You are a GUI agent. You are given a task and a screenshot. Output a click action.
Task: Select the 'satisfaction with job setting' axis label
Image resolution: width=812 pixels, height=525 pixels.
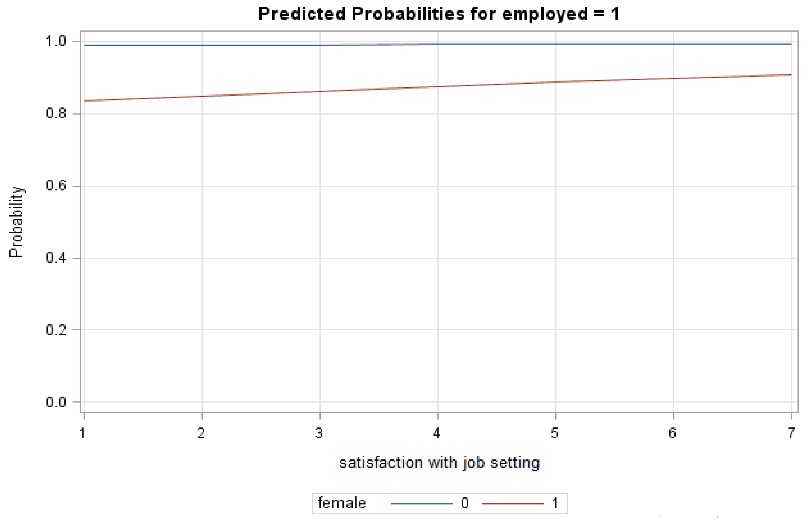[439, 463]
